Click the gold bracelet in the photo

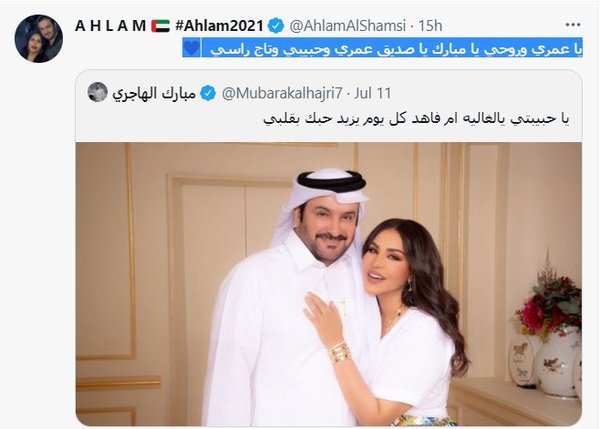tap(341, 353)
